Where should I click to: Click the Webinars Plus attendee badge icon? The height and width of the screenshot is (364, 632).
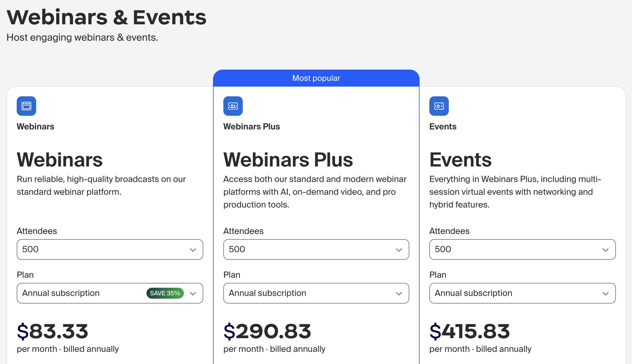[233, 106]
